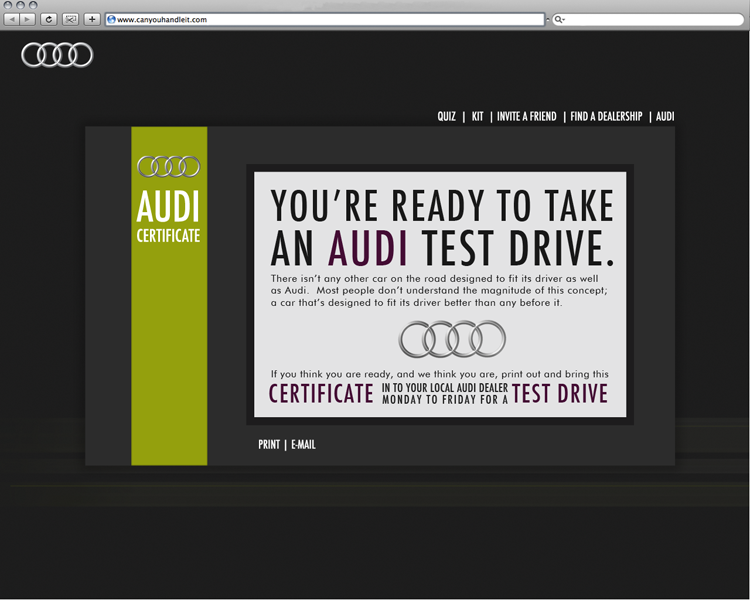
Task: Click the Audi rings on the green sidebar
Action: pyautogui.click(x=169, y=167)
